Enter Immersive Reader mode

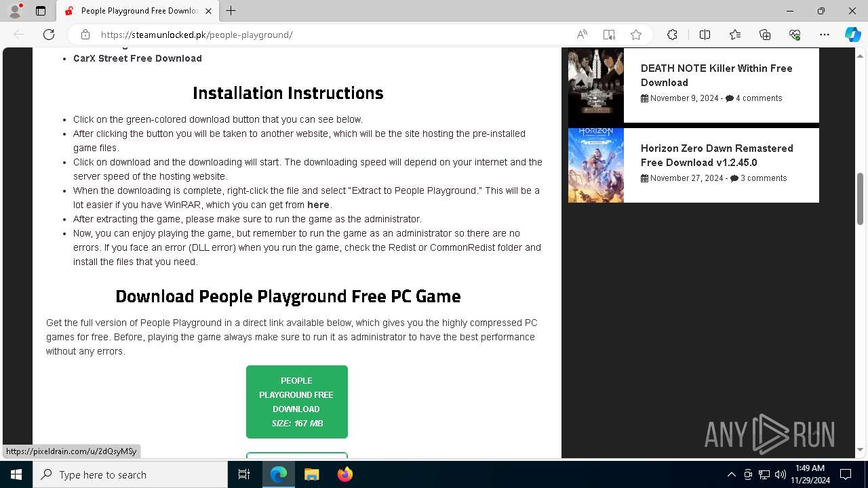(x=609, y=35)
